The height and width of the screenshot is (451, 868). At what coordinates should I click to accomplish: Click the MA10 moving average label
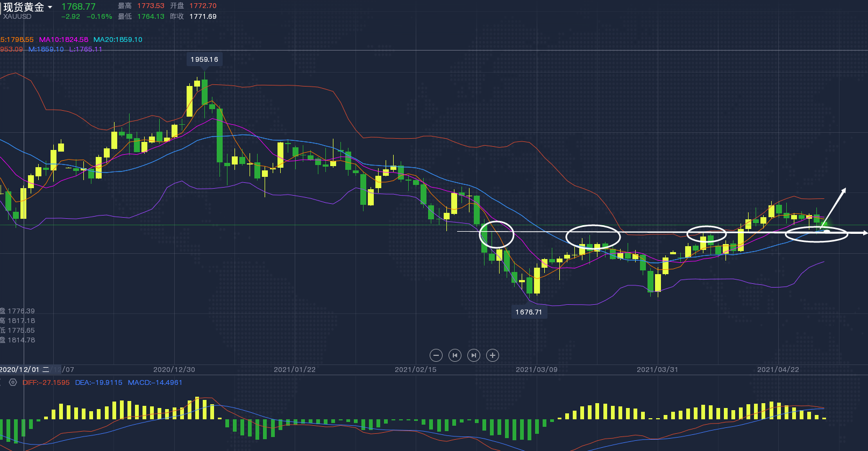pyautogui.click(x=63, y=40)
